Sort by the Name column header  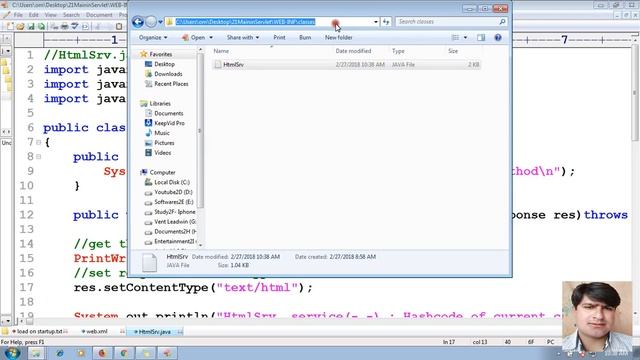click(221, 51)
